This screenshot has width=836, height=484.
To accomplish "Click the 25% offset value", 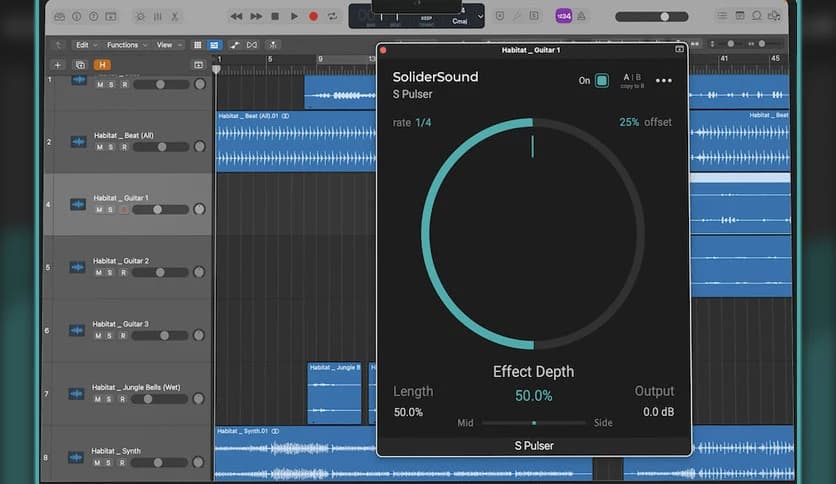I will click(x=629, y=122).
